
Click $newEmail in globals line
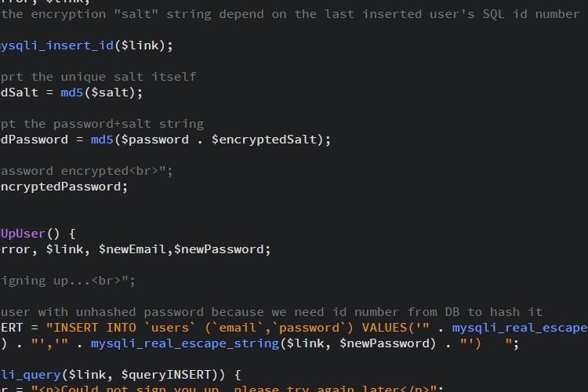(132, 249)
